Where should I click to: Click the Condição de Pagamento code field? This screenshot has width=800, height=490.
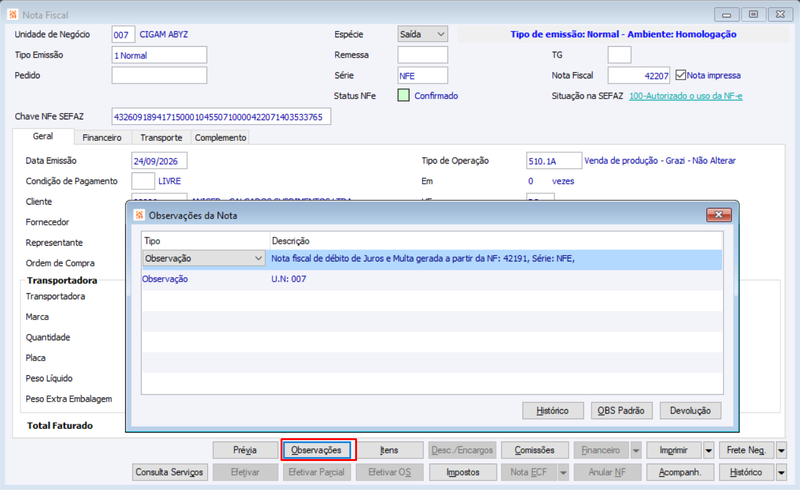(x=143, y=181)
